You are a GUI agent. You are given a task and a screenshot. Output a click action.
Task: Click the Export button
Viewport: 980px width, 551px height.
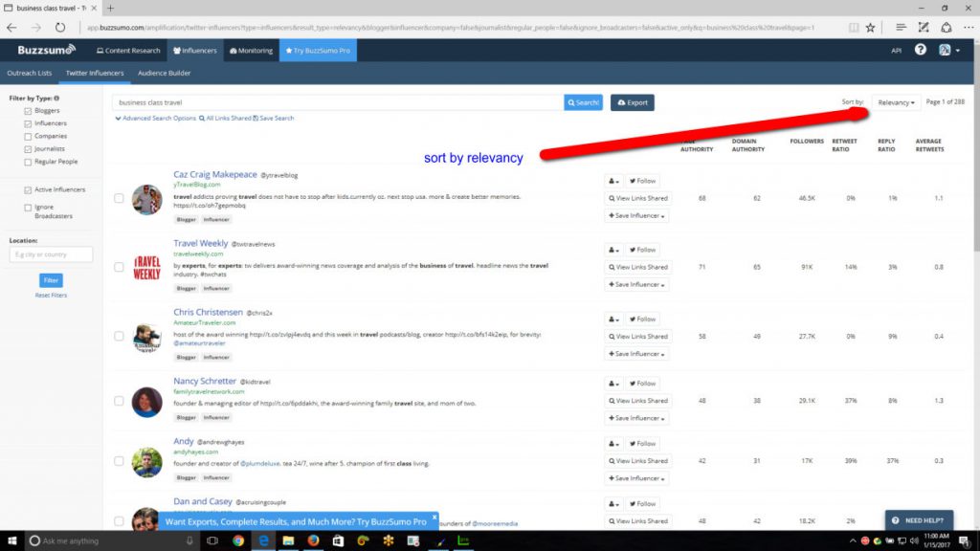633,102
